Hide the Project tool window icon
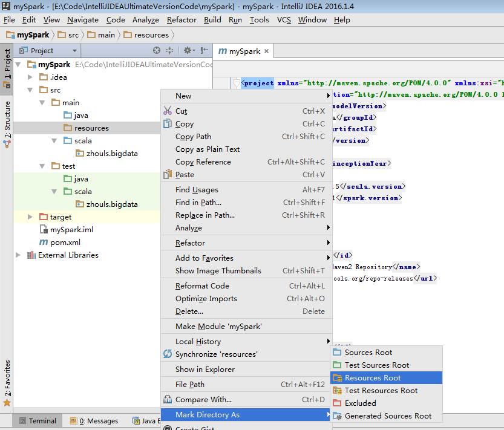 click(204, 50)
